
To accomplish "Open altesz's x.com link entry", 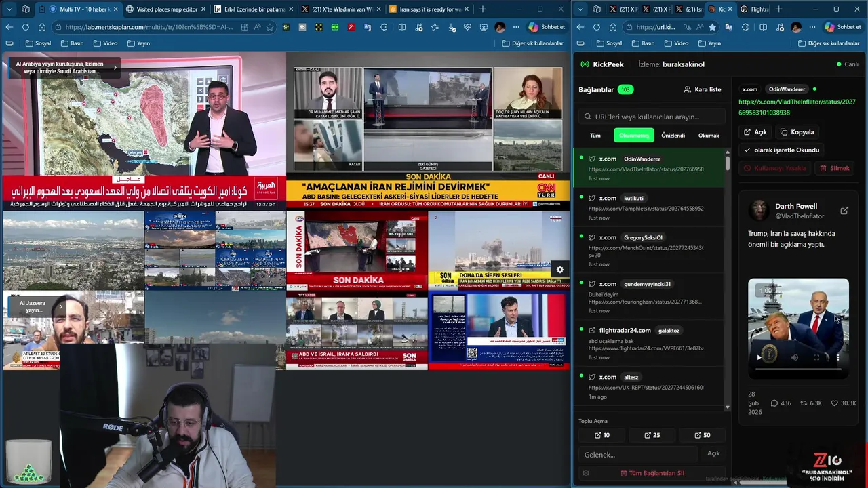I will [x=648, y=386].
